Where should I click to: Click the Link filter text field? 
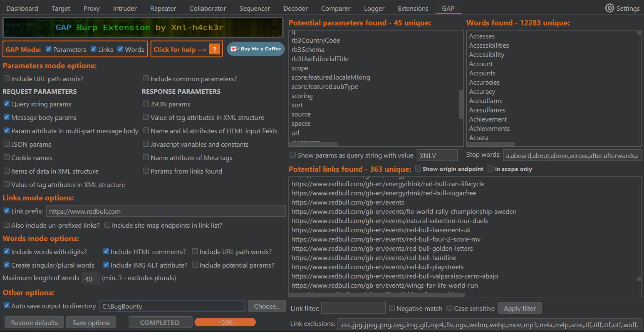click(x=353, y=308)
